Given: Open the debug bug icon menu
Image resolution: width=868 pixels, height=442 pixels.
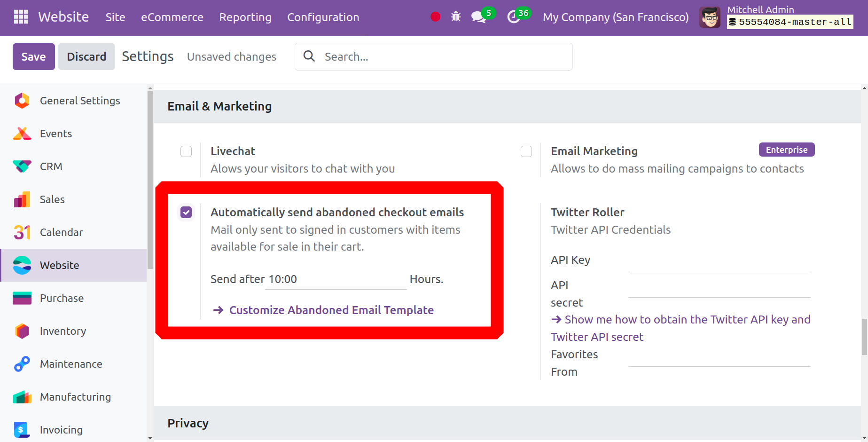Looking at the screenshot, I should pyautogui.click(x=455, y=17).
